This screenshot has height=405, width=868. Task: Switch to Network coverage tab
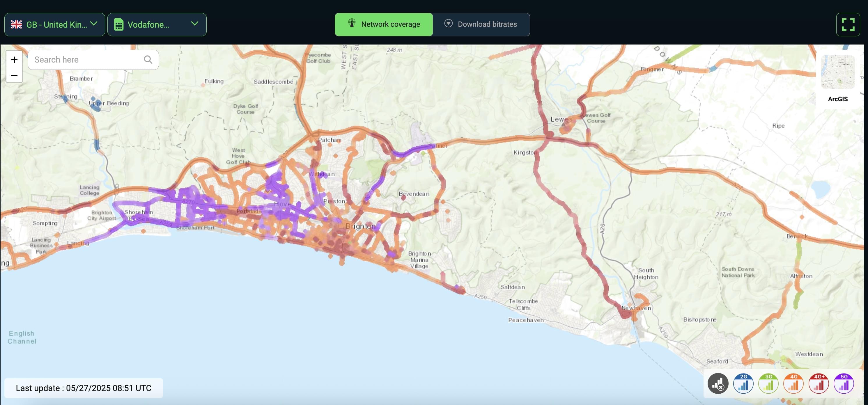tap(384, 24)
